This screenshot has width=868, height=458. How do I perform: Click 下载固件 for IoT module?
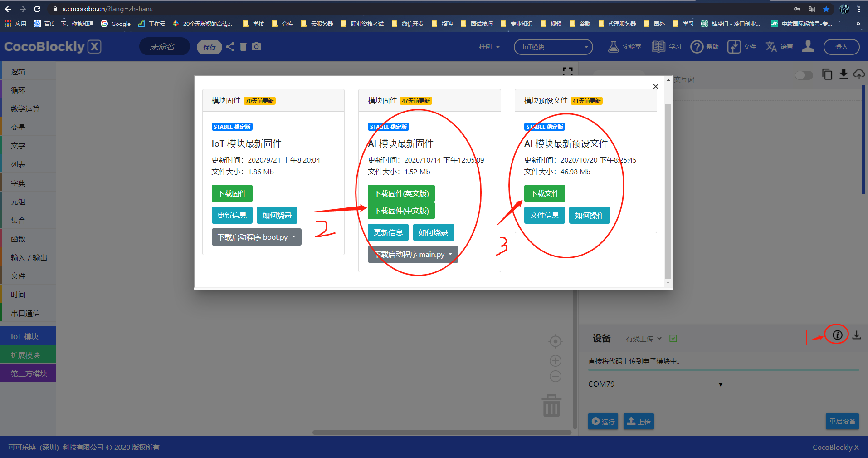tap(232, 193)
